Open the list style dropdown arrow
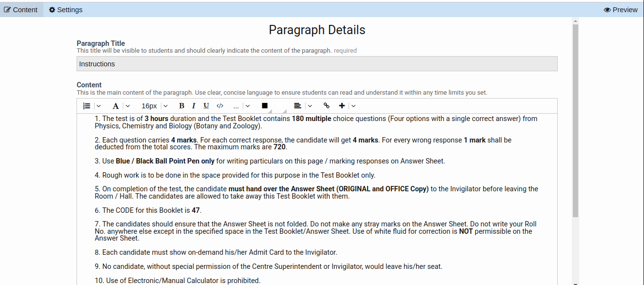 click(x=98, y=105)
